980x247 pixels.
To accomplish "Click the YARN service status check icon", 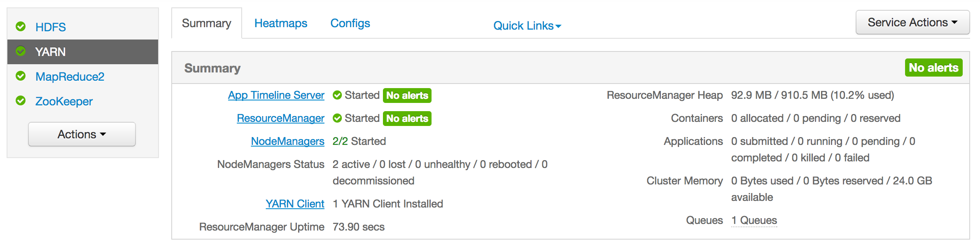I will [x=21, y=51].
